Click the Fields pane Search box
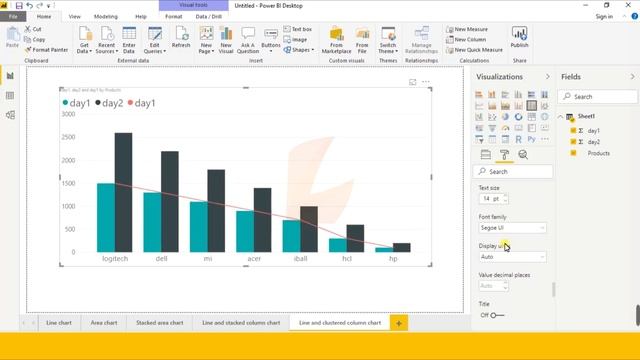This screenshot has width=640, height=360. point(598,97)
